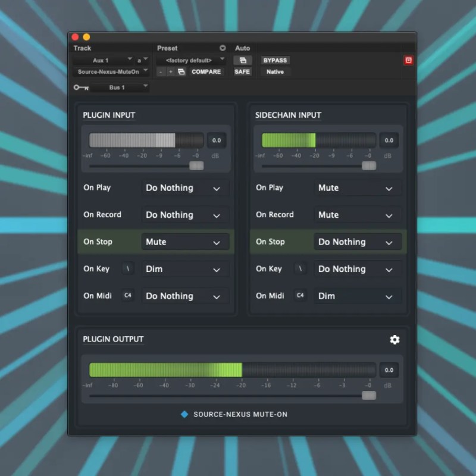Toggle the COMPARE button
This screenshot has width=476, height=476.
pos(206,71)
